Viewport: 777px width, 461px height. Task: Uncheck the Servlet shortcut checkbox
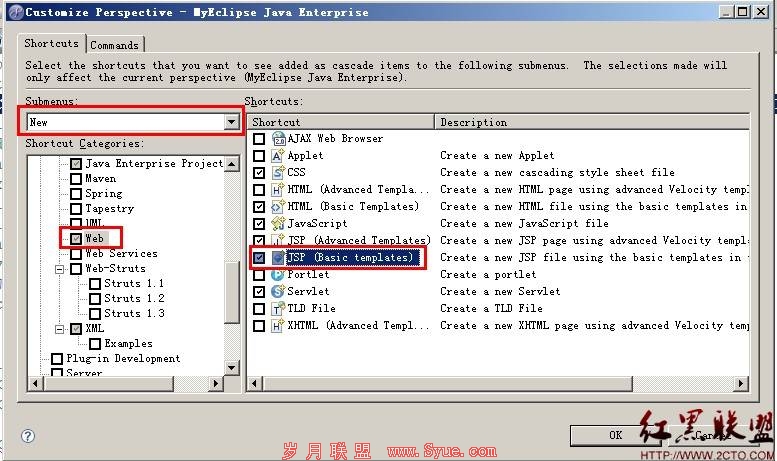point(259,291)
